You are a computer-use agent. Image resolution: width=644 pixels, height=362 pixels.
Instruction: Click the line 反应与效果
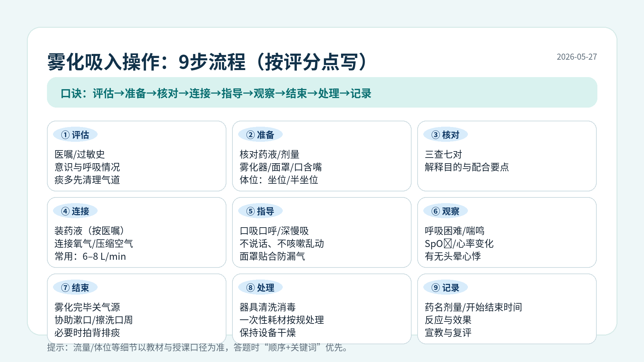(448, 320)
